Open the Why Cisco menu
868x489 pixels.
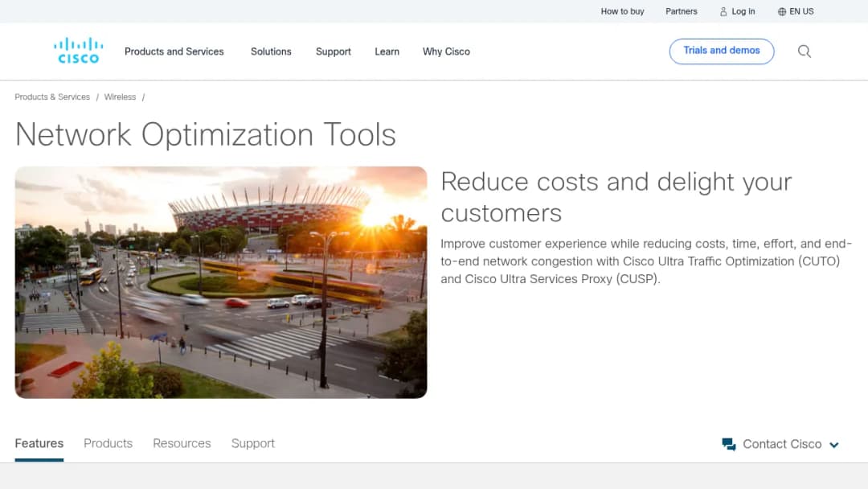point(446,51)
